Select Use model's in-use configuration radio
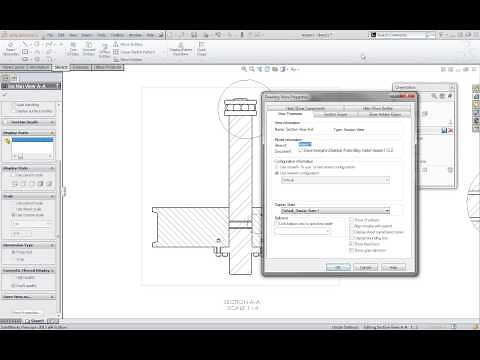The height and width of the screenshot is (360, 480). pyautogui.click(x=277, y=167)
